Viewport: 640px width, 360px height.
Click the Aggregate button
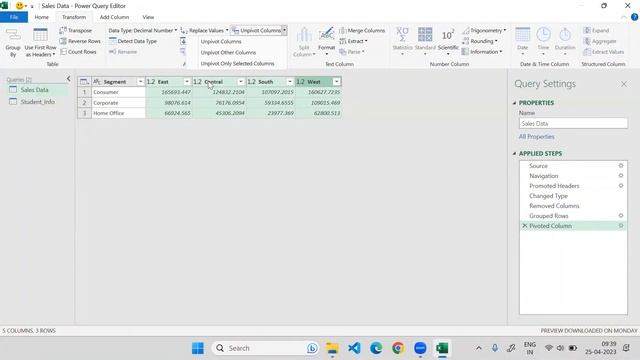tap(600, 41)
